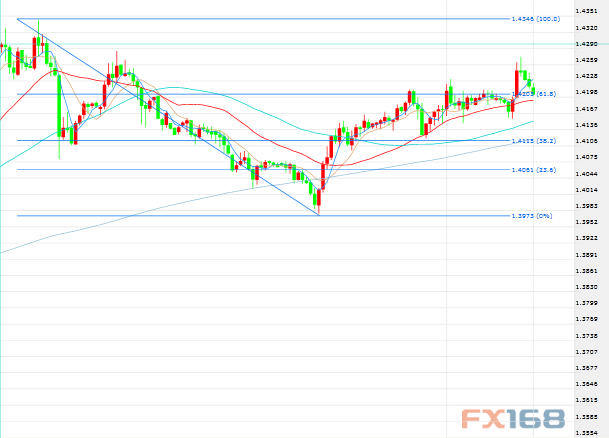Click the 1.4106 price axis label
The height and width of the screenshot is (438, 609).
586,141
